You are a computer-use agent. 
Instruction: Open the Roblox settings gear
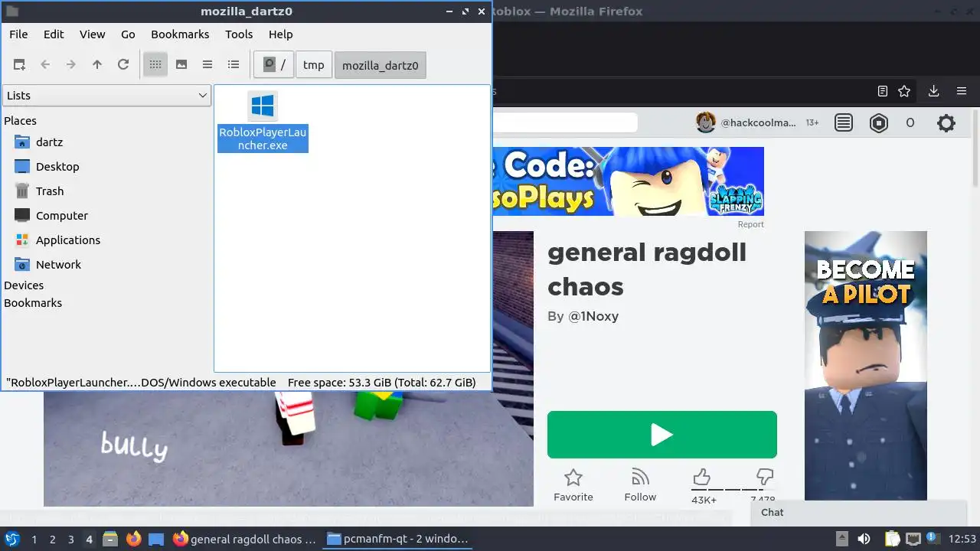pyautogui.click(x=946, y=122)
